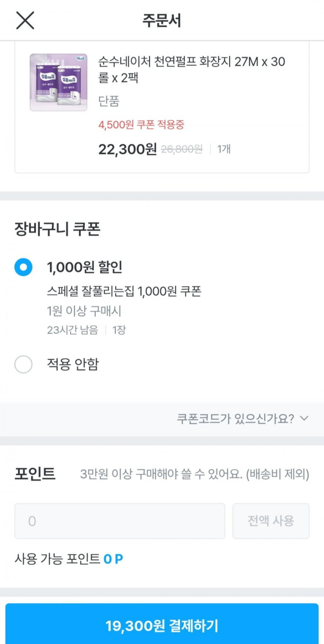Choose the 적용 안함 radio option

click(23, 364)
